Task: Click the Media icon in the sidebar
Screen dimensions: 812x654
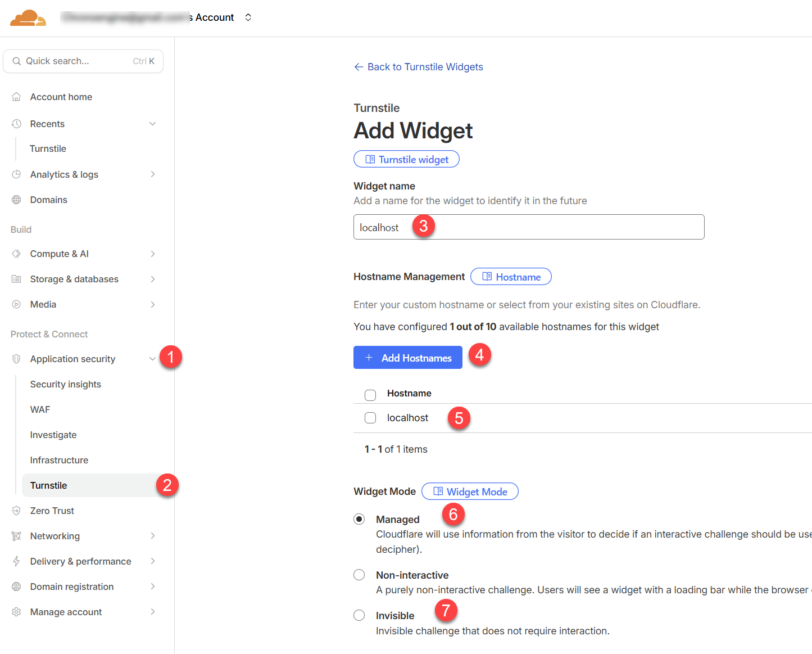Action: coord(16,304)
